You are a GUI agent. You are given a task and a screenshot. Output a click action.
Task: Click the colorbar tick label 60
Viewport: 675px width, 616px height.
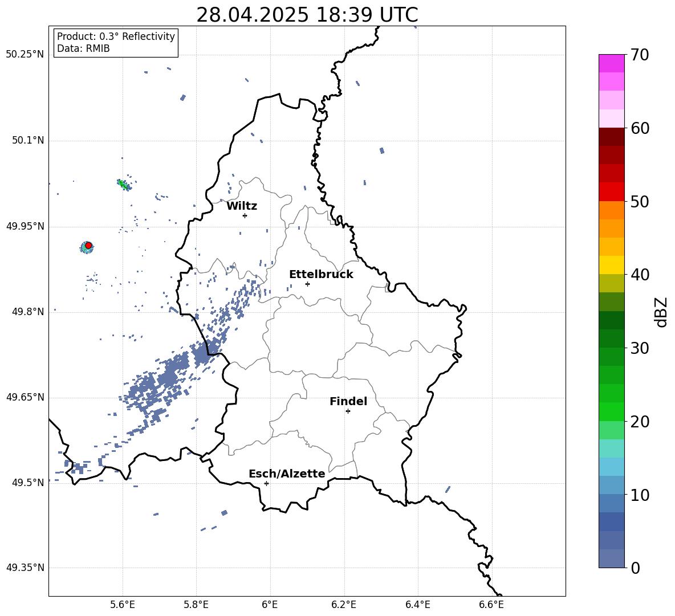click(640, 128)
